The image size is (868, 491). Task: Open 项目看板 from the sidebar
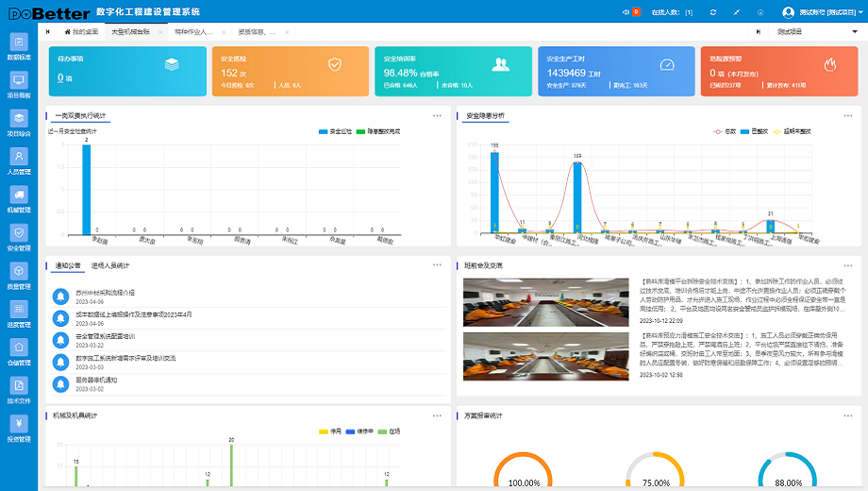point(19,85)
